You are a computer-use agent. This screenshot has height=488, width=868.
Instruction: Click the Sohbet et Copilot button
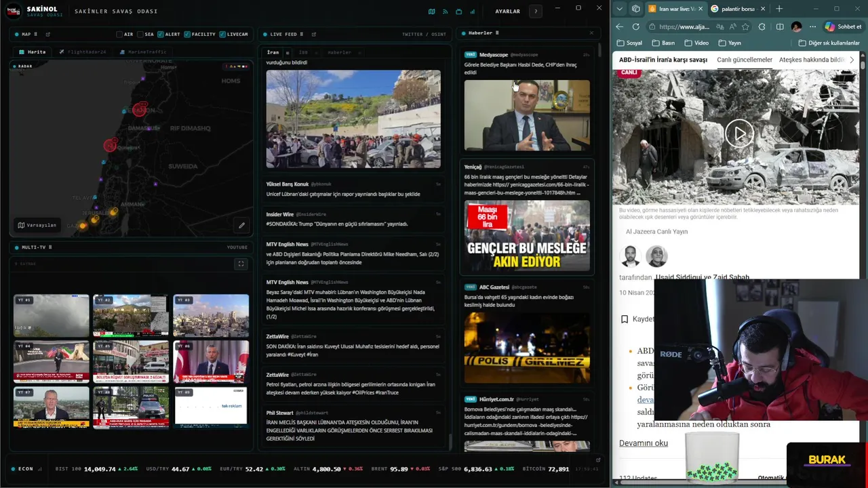pos(843,26)
